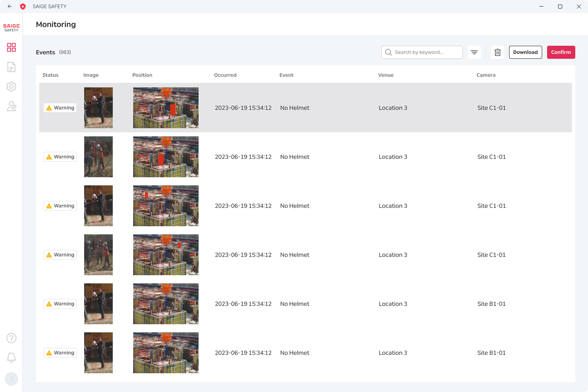
Task: Select last row No Helmet event text
Action: (294, 353)
